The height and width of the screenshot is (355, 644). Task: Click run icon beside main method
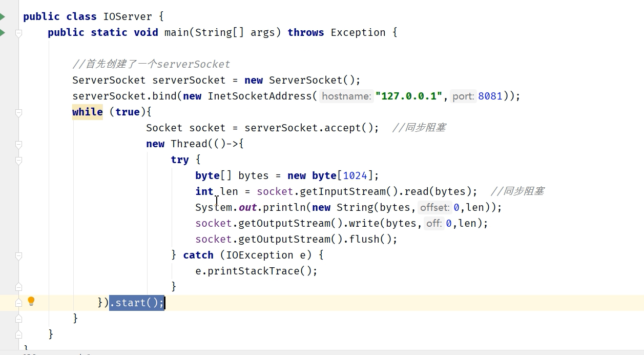click(x=3, y=33)
